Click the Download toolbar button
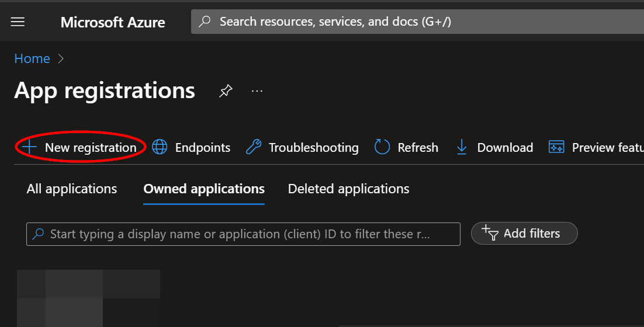Viewport: 644px width, 327px height. point(494,147)
